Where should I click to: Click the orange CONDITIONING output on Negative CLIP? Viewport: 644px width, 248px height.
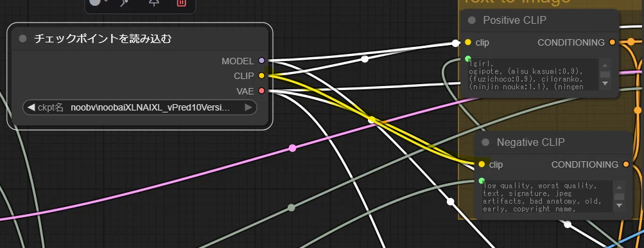(x=626, y=164)
